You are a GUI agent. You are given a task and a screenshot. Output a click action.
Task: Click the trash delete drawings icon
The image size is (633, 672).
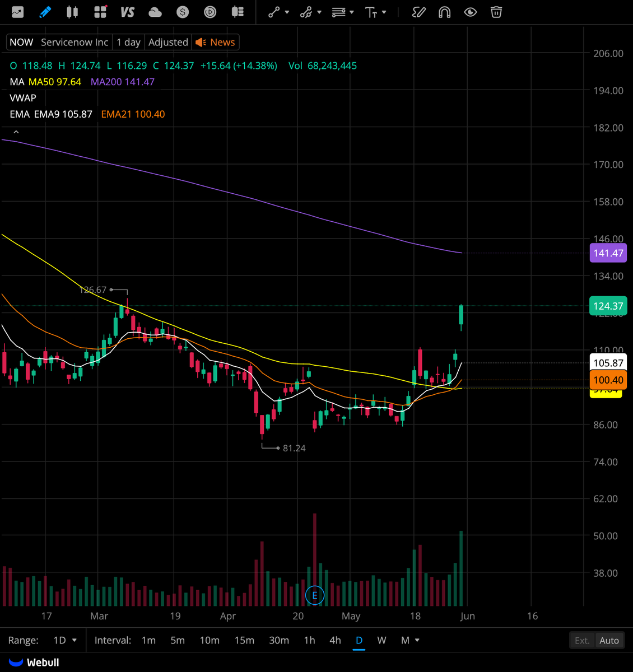(496, 12)
